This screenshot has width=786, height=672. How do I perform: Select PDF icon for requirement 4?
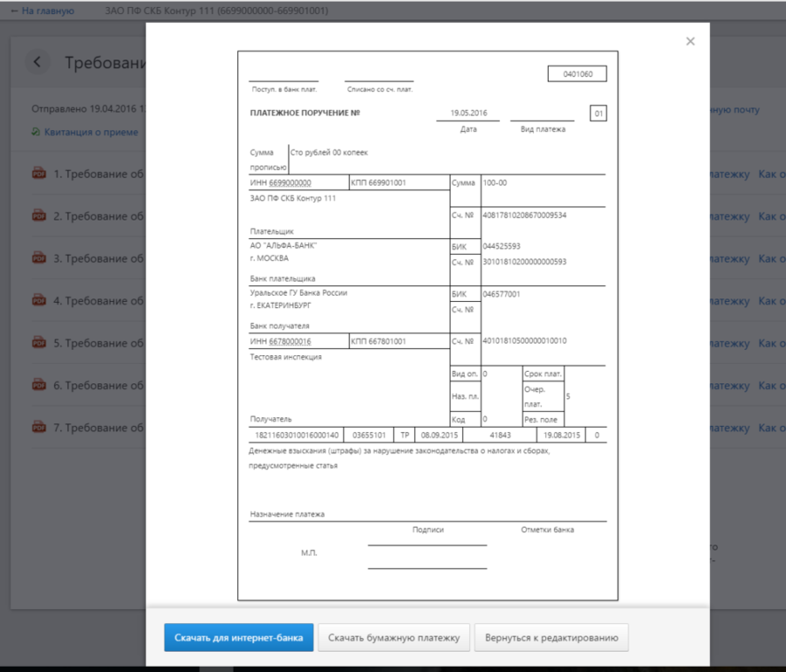(39, 300)
